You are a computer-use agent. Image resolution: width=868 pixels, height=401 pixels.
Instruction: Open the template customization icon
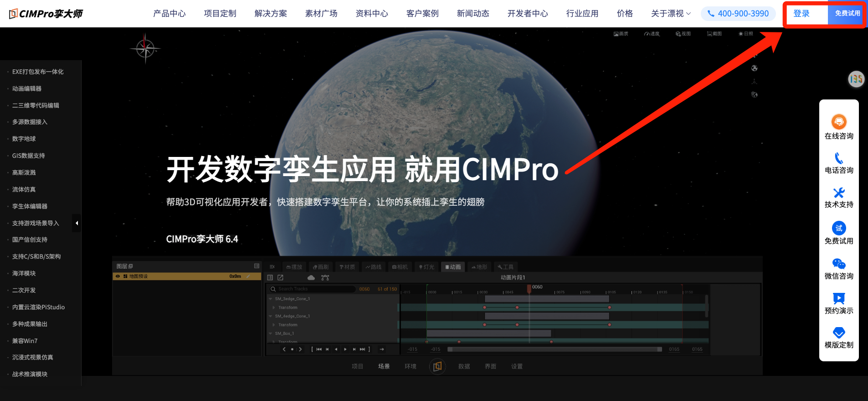(839, 333)
